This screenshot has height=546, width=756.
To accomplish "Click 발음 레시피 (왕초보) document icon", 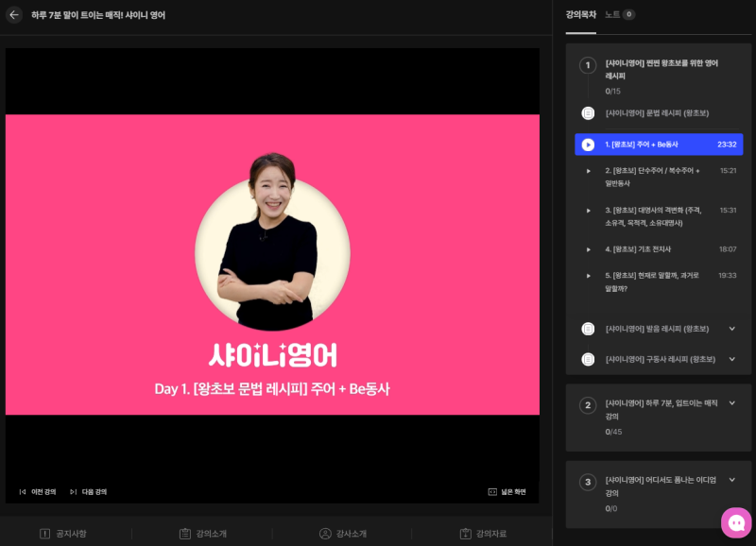I will click(588, 329).
